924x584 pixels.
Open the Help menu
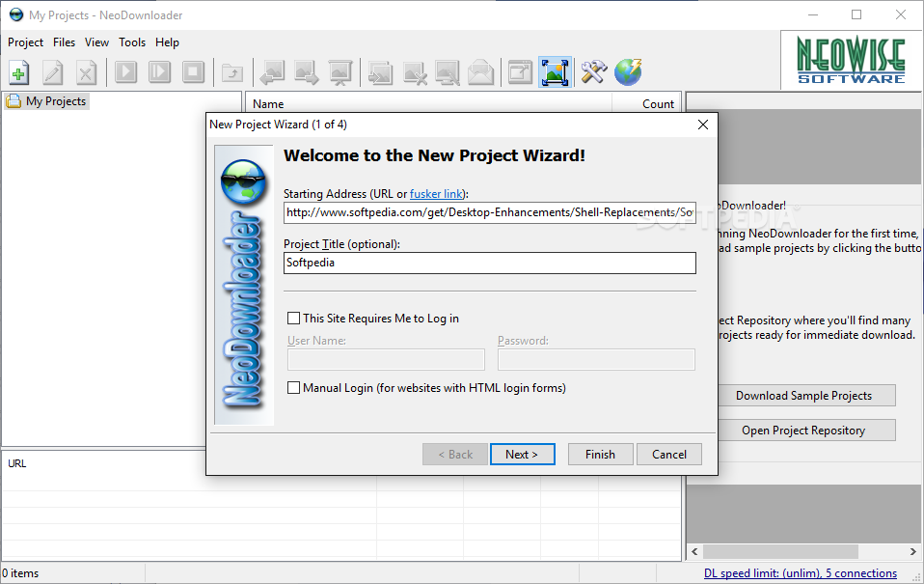point(168,42)
